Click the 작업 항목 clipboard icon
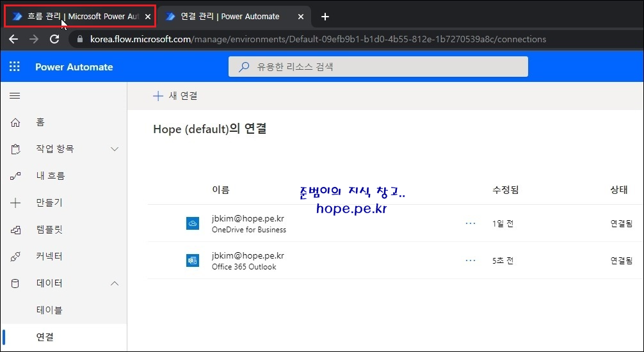644x352 pixels. tap(15, 149)
